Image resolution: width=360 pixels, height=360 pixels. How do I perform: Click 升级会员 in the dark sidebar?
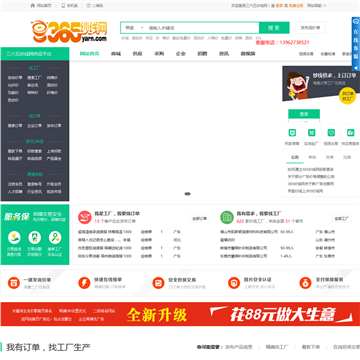coord(54,184)
